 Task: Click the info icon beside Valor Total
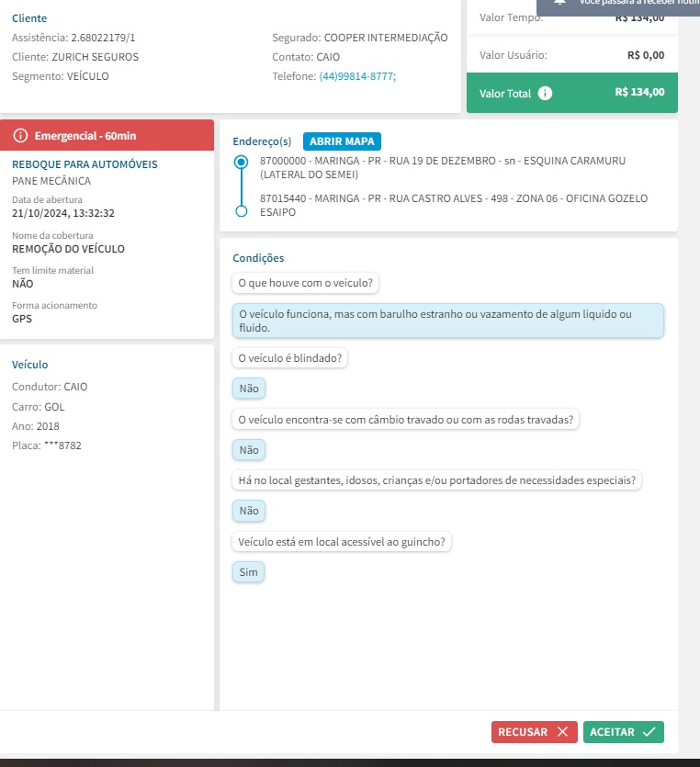546,94
